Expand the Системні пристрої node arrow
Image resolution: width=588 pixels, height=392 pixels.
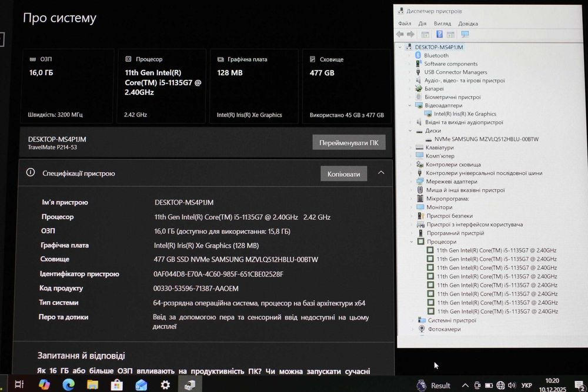(x=413, y=320)
